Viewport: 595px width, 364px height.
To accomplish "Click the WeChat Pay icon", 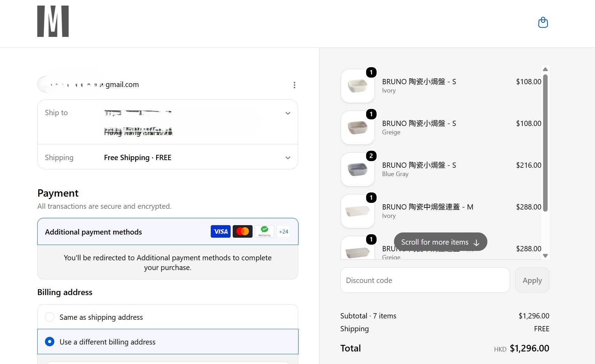I will click(x=264, y=231).
